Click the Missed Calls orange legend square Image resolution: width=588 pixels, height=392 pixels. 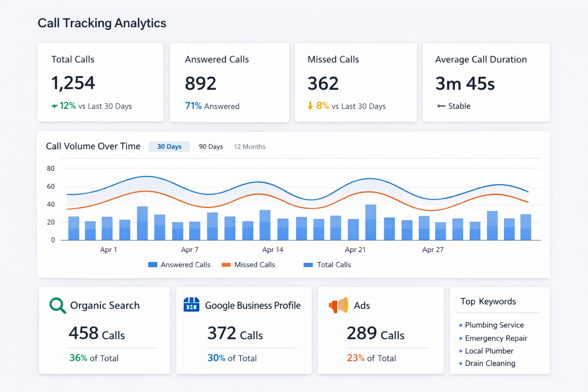[226, 265]
